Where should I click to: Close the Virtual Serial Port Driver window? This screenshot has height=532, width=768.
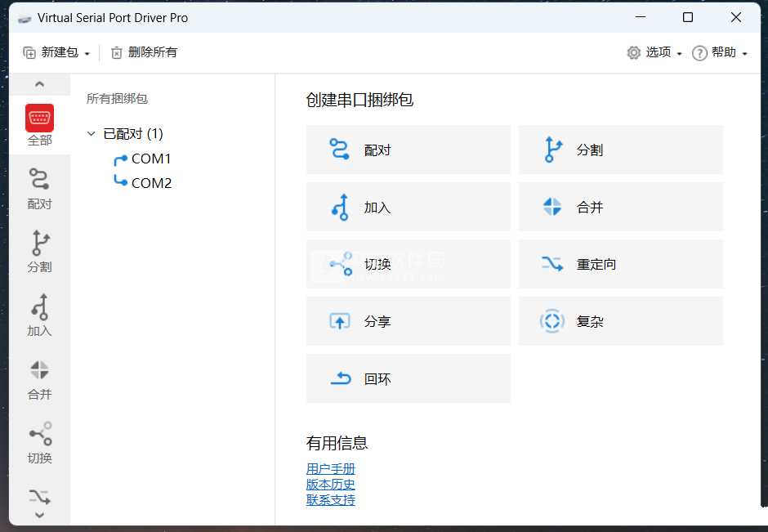[735, 18]
